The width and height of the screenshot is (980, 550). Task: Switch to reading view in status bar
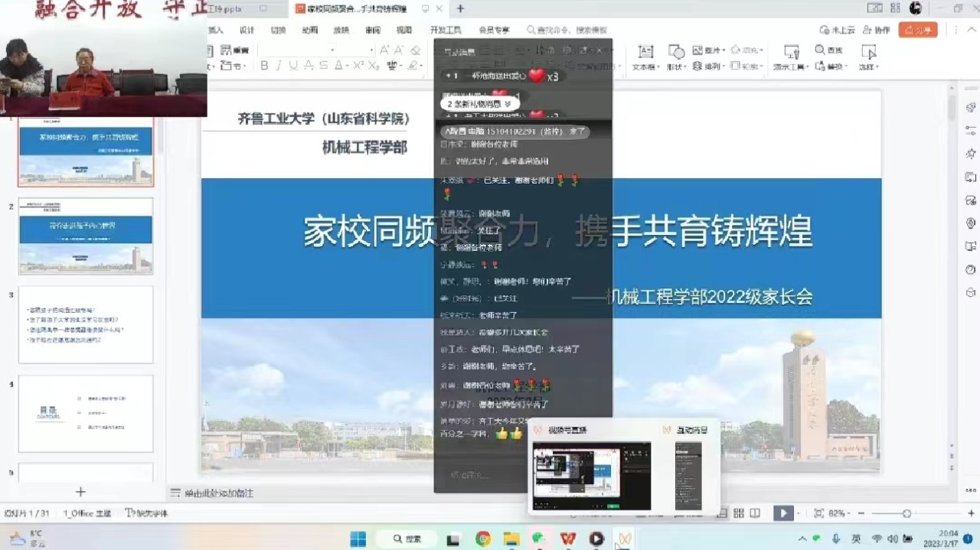pos(755,513)
